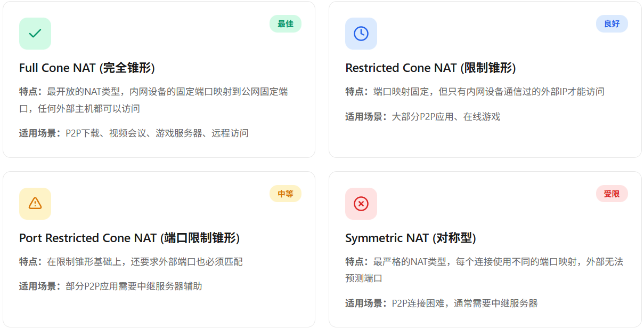The height and width of the screenshot is (328, 644).
Task: Click the green checkmark icon
Action: 35,34
